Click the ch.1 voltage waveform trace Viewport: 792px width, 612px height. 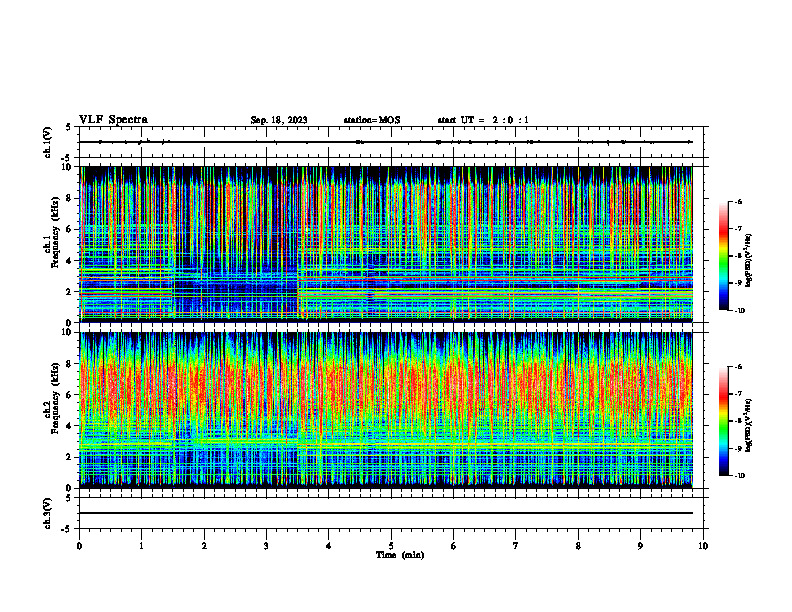click(386, 142)
